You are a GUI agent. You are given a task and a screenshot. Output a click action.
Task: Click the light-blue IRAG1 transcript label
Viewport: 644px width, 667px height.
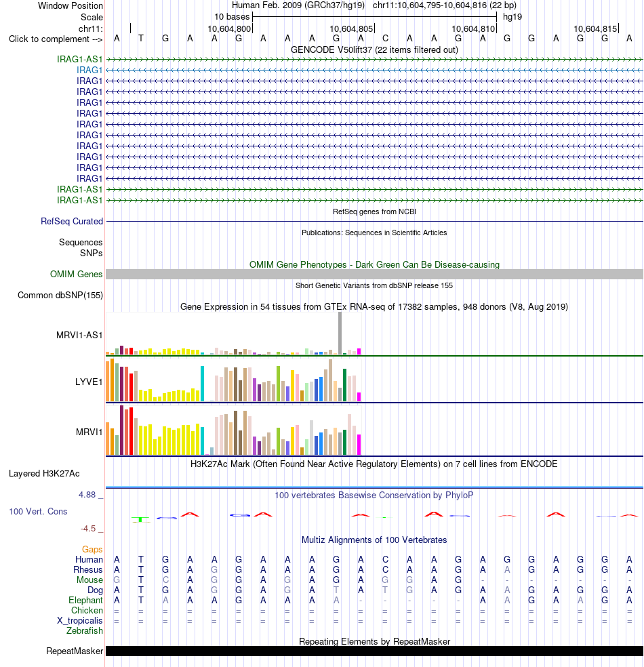[x=89, y=70]
